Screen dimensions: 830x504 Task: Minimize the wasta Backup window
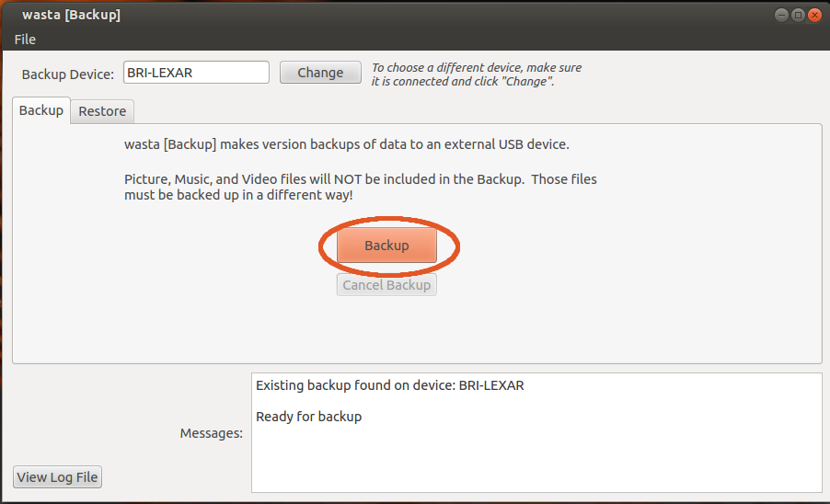[x=781, y=15]
